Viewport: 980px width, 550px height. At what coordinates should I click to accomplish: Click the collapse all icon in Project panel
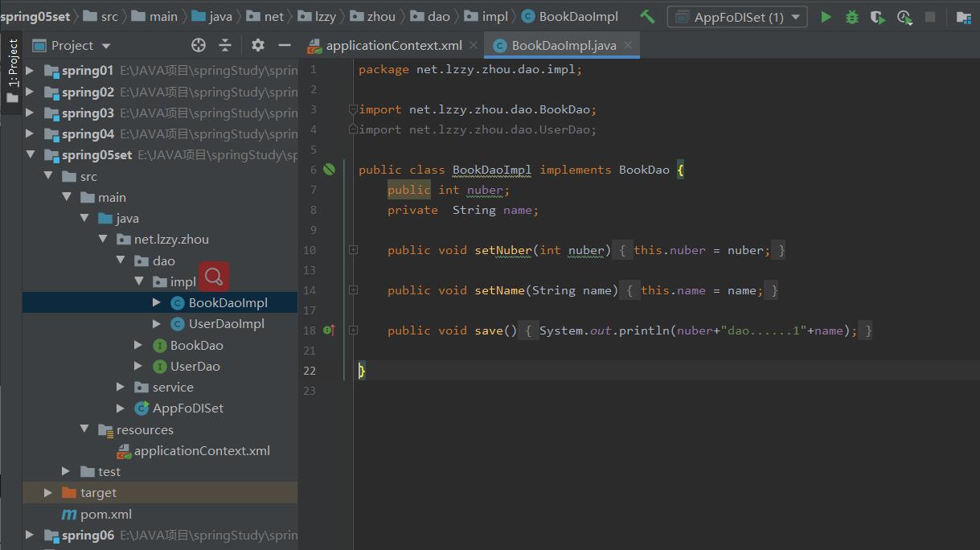(x=225, y=45)
